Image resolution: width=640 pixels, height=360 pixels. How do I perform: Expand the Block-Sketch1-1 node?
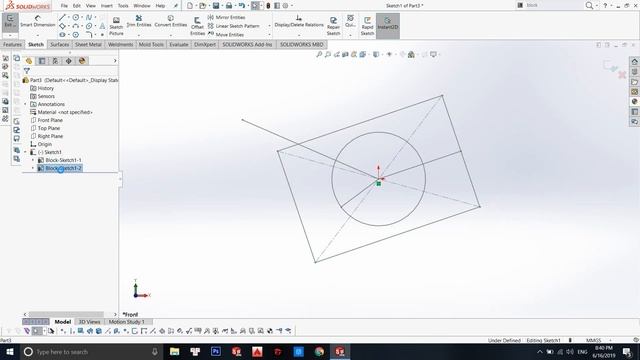tap(33, 160)
